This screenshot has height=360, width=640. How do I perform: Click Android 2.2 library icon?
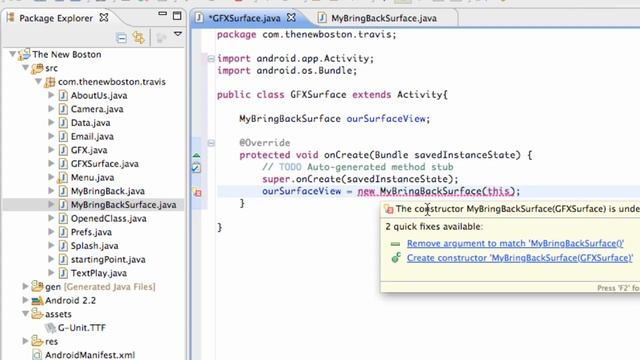(37, 300)
